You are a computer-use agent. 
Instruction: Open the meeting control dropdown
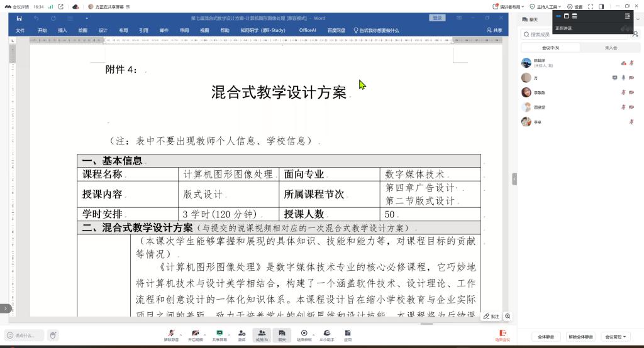coord(615,337)
